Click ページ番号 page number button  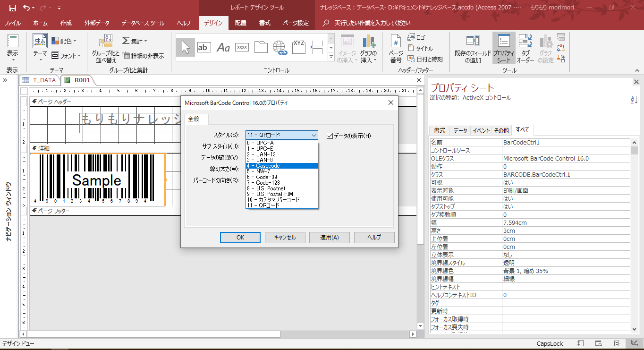tap(396, 48)
